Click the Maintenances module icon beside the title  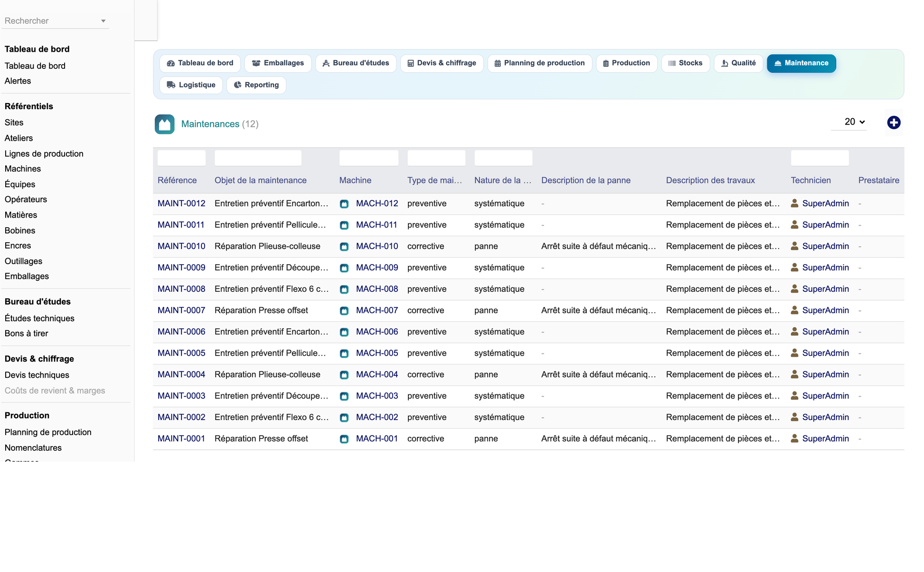164,124
